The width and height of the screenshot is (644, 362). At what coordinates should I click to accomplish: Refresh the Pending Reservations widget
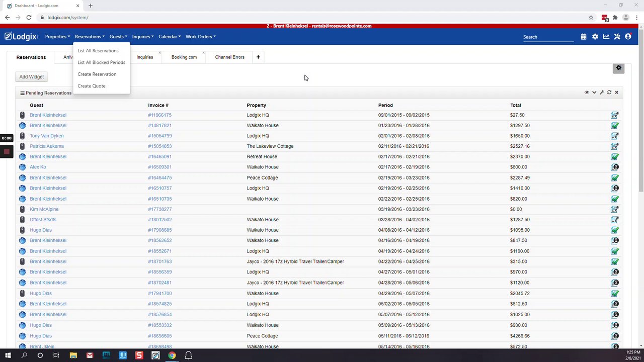point(609,93)
